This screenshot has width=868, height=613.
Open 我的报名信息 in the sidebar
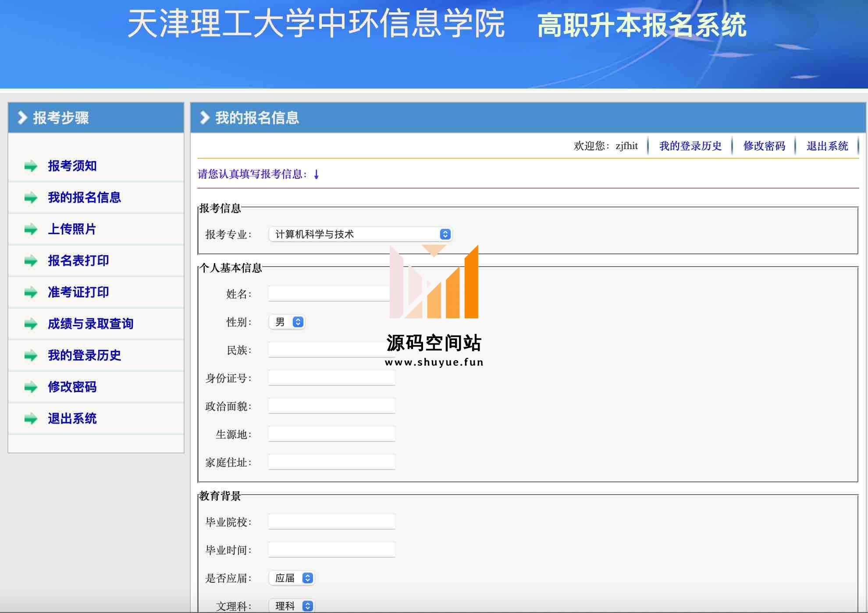pos(85,197)
